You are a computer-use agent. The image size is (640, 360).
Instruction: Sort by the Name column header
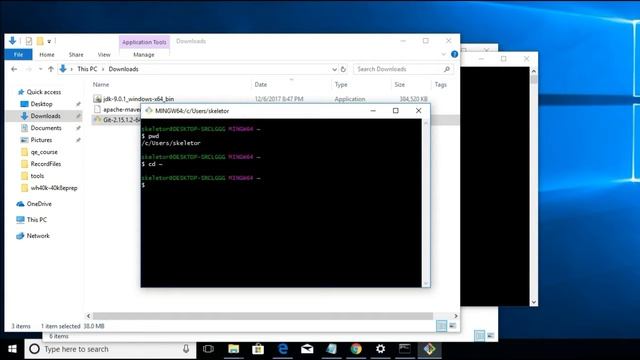pyautogui.click(x=101, y=84)
